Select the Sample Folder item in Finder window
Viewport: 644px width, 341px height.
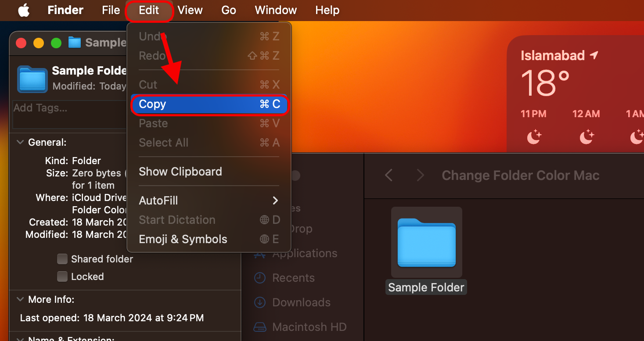[426, 251]
